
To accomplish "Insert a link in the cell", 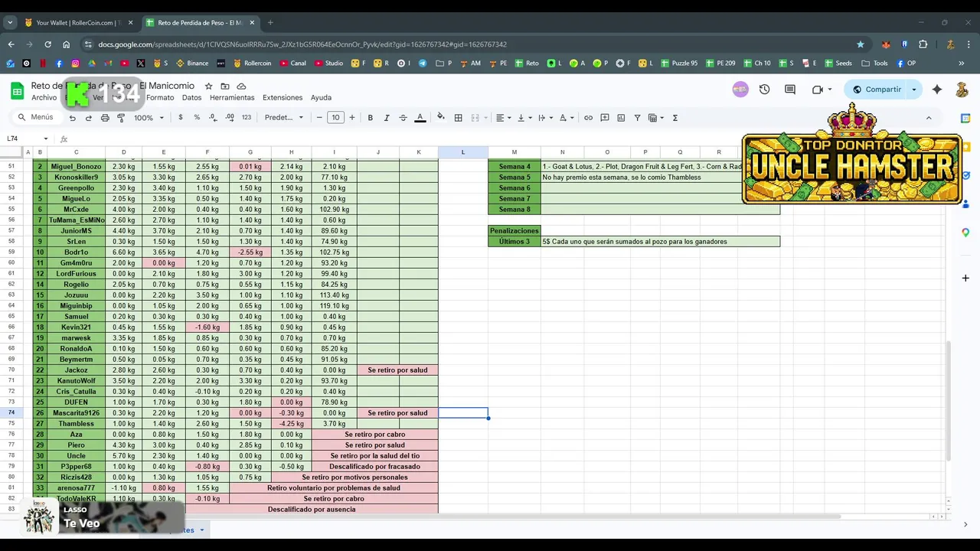I will [x=588, y=118].
